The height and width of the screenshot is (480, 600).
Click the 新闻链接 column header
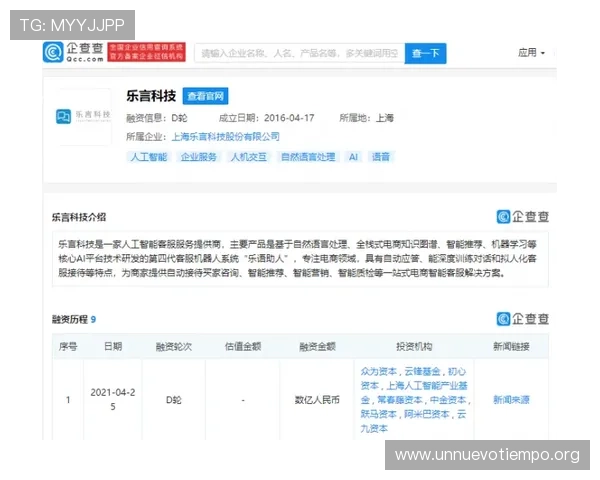point(511,347)
